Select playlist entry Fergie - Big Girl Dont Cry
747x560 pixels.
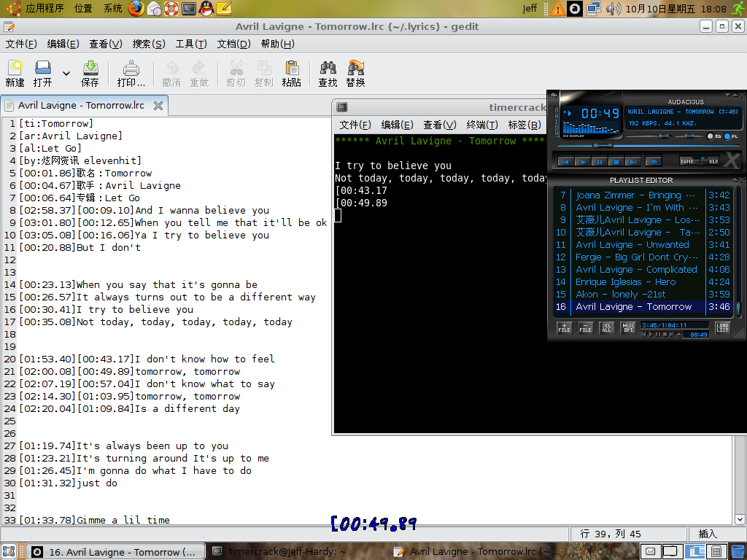click(642, 257)
